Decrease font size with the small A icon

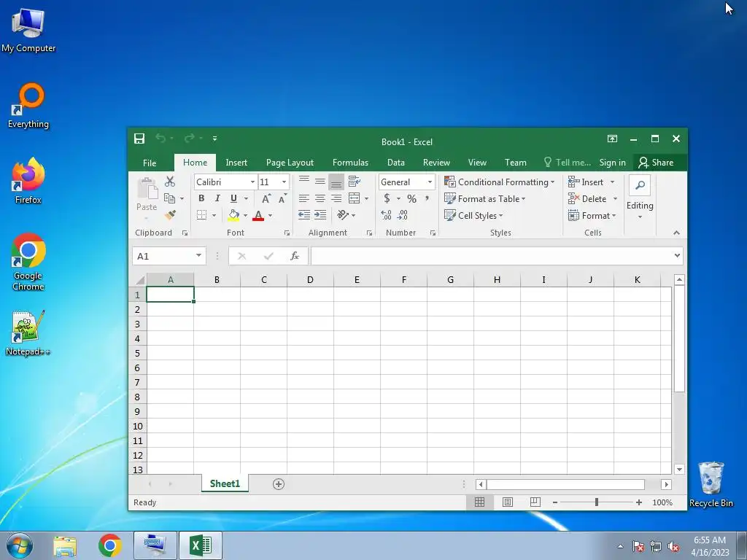pos(282,198)
